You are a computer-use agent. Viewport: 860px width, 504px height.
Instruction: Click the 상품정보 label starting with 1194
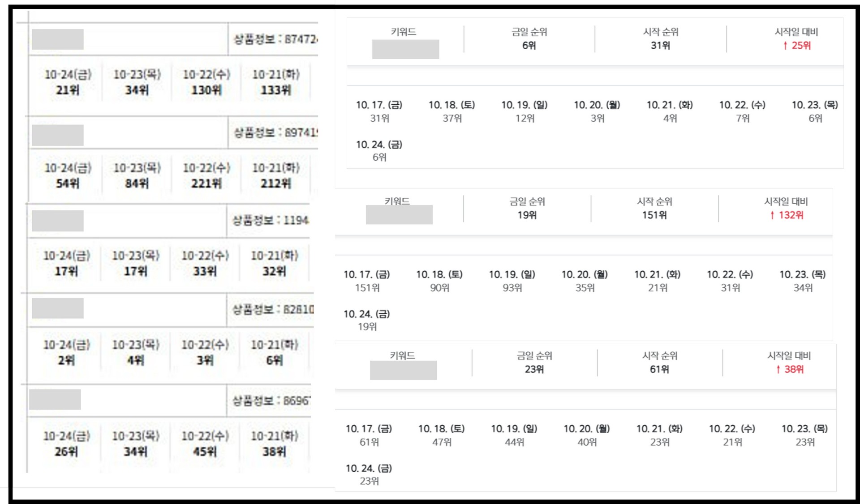271,220
